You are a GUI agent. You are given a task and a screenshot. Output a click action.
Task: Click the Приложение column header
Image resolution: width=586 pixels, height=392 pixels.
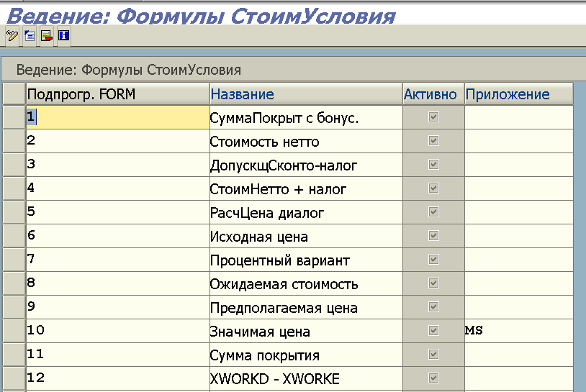pos(519,94)
